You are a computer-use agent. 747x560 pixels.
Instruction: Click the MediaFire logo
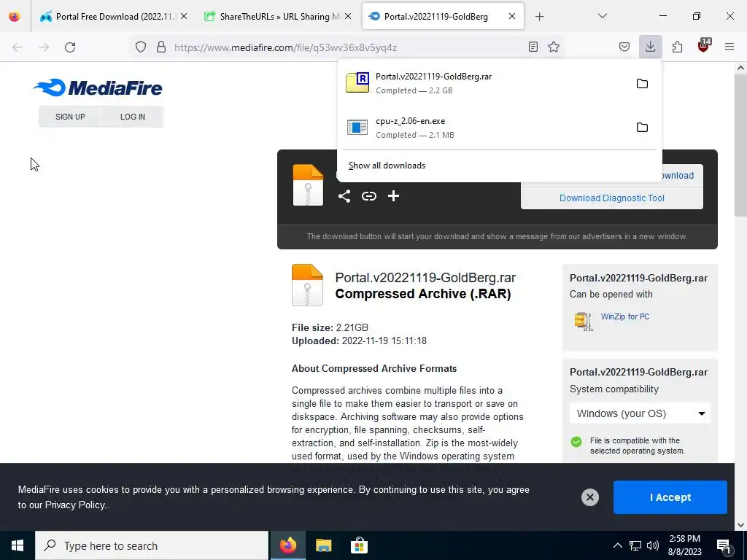(x=98, y=87)
